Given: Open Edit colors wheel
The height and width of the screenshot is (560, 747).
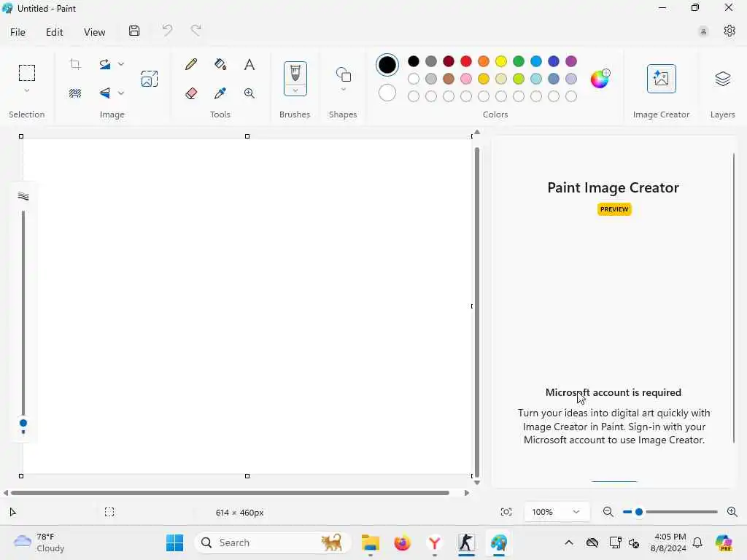Looking at the screenshot, I should (600, 79).
